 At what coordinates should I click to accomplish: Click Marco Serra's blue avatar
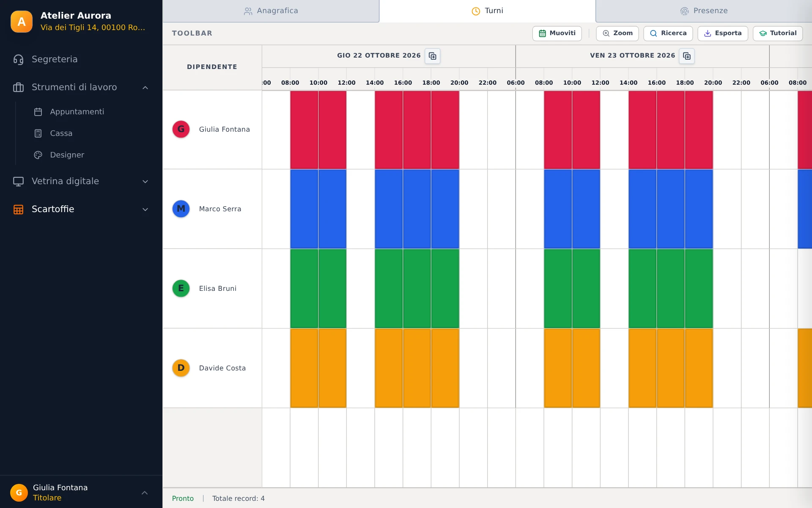181,209
